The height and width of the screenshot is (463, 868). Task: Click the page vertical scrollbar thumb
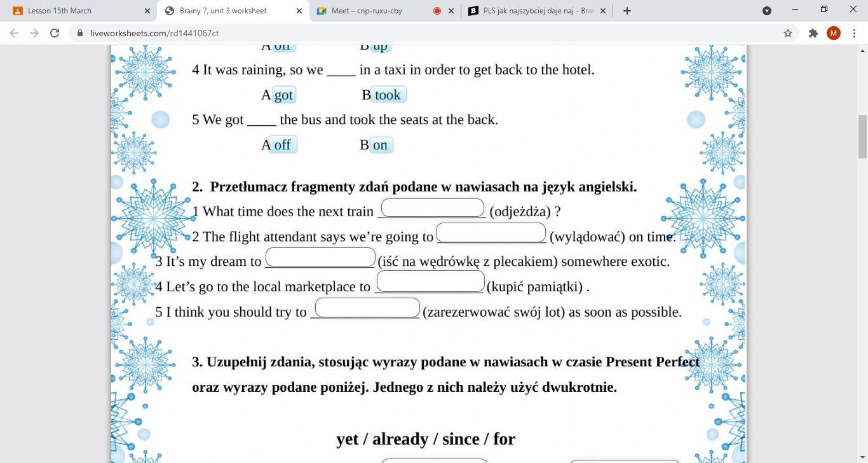(x=862, y=137)
